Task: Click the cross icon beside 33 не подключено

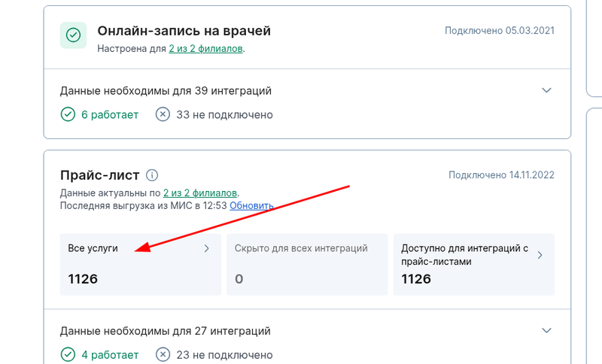Action: pos(163,114)
